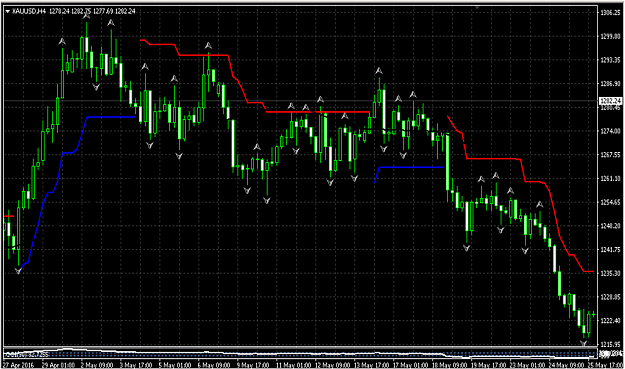Screen dimensions: 625x369
Task: Open the chart menu triangle beside XAUUSD,H4
Action: 8,12
